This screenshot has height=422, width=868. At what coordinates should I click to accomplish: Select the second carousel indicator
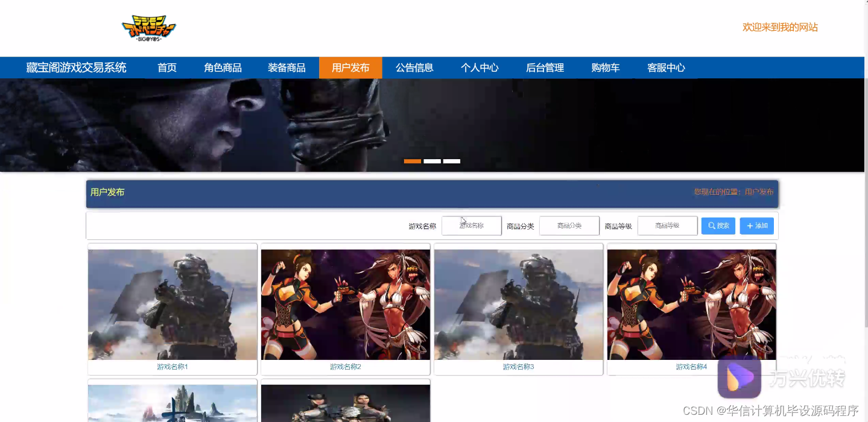432,162
